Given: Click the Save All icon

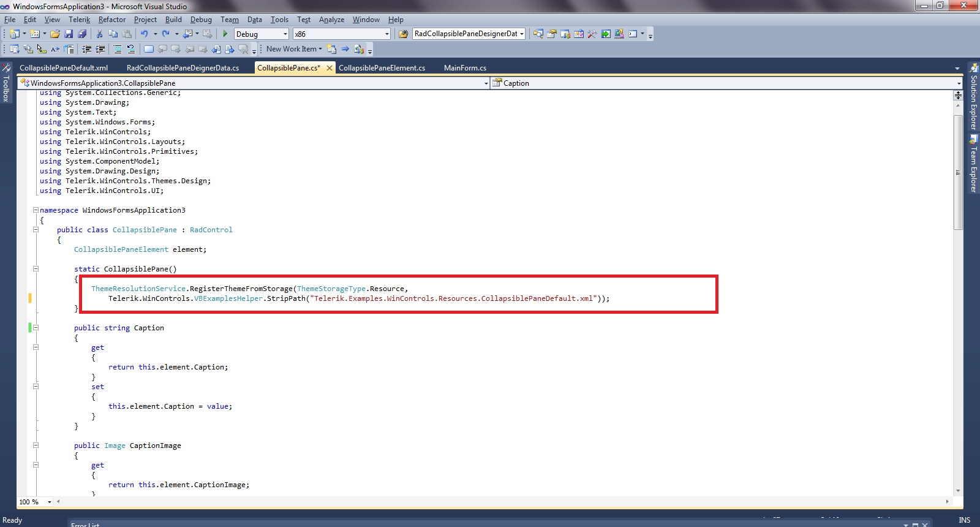Looking at the screenshot, I should 82,34.
